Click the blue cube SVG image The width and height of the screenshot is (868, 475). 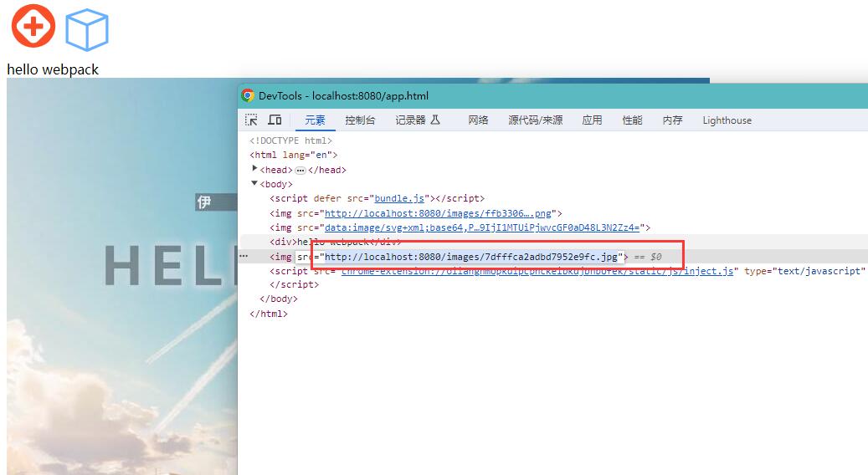pos(87,31)
